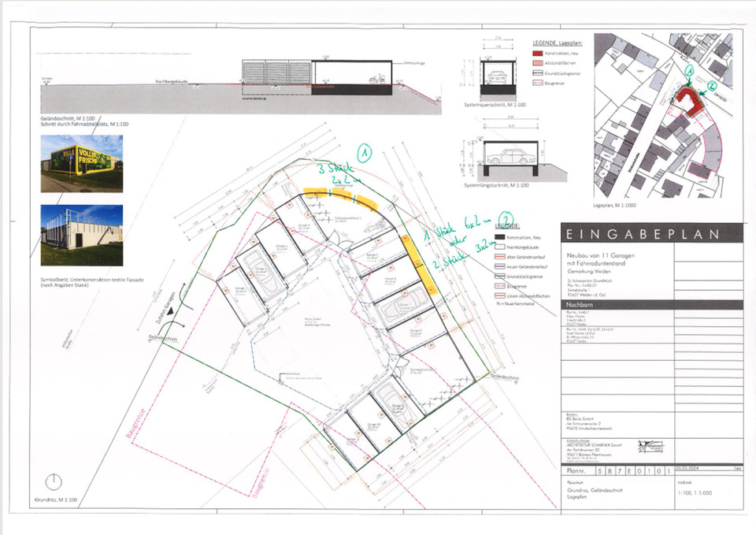Click the white building substructure photo
Screen dimensions: 756x535
pyautogui.click(x=81, y=234)
